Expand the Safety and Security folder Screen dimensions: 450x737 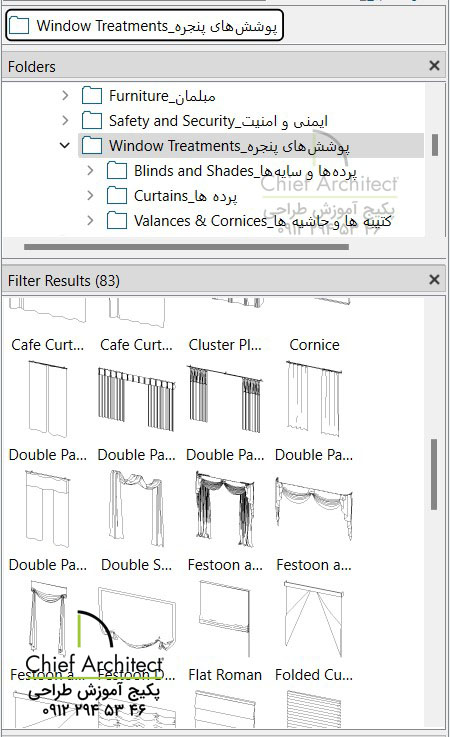coord(65,121)
